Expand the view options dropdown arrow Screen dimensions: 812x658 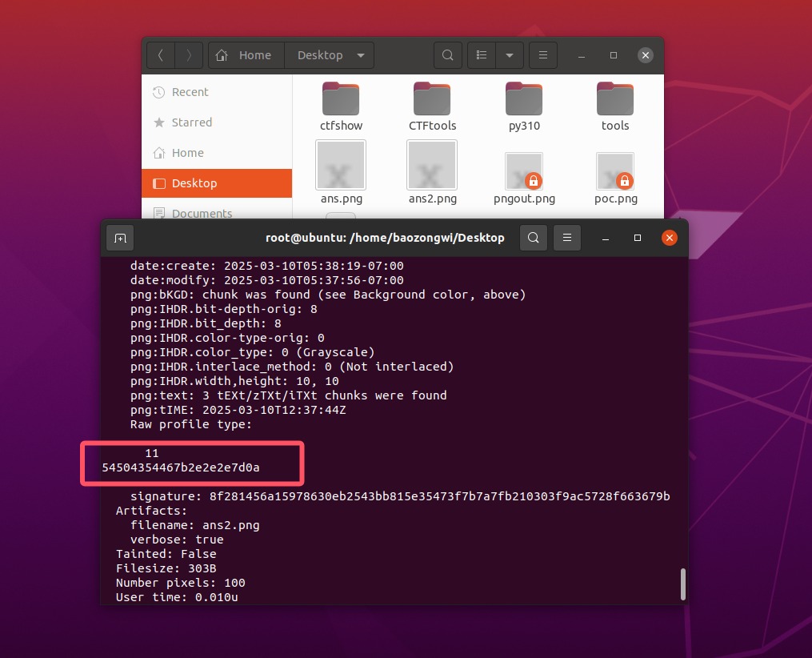click(x=509, y=55)
